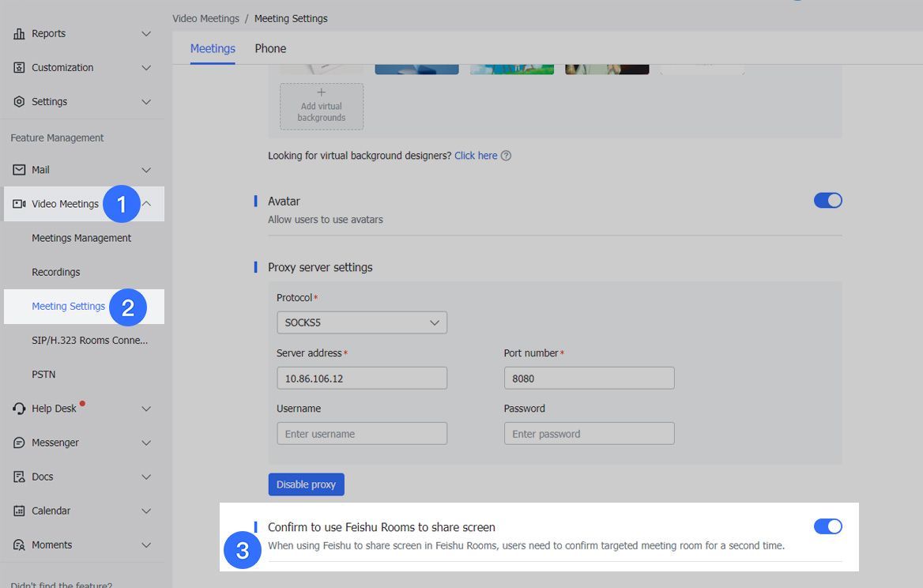Viewport: 923px width, 588px height.
Task: Open the Protocol SOCKS5 dropdown
Action: coord(361,322)
